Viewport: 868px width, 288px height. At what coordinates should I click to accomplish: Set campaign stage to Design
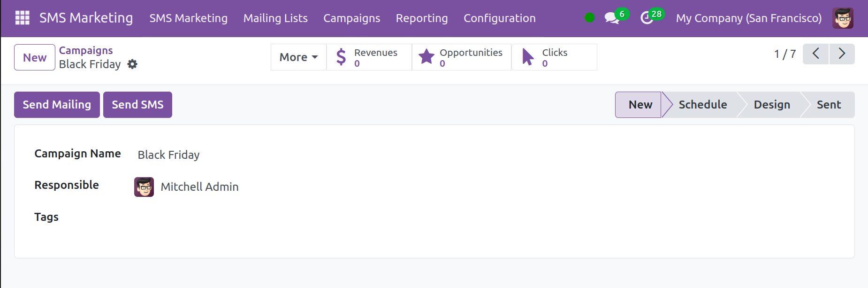point(771,105)
